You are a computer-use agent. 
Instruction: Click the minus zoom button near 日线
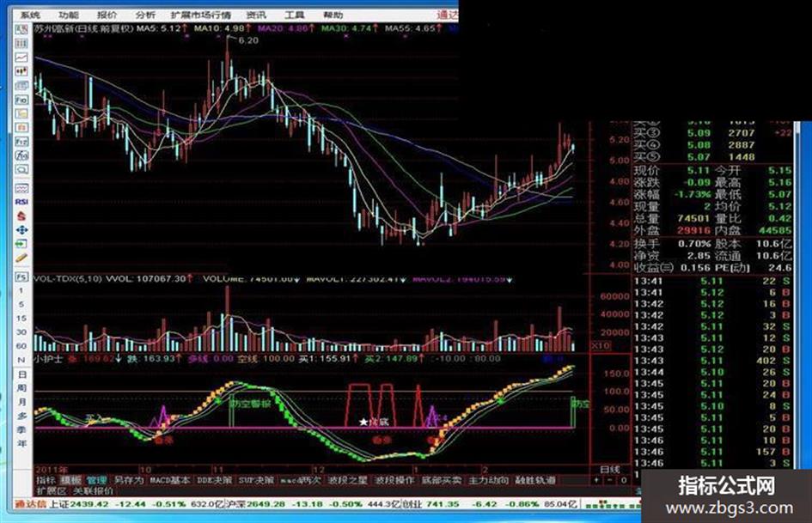(x=610, y=481)
